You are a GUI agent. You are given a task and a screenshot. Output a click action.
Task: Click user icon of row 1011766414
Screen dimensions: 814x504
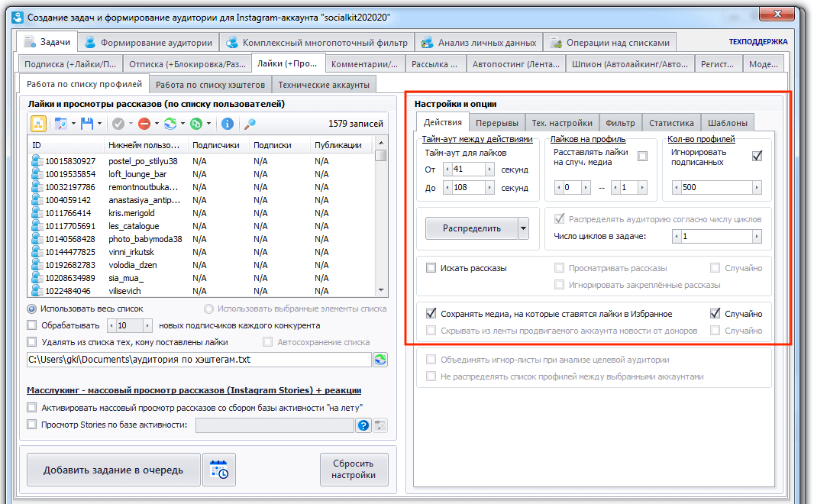(x=37, y=213)
